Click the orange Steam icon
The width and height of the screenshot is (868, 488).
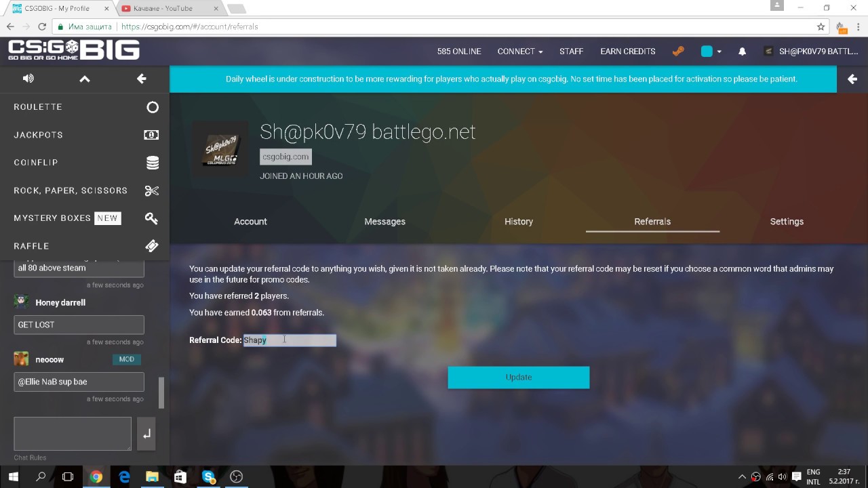[x=678, y=52]
